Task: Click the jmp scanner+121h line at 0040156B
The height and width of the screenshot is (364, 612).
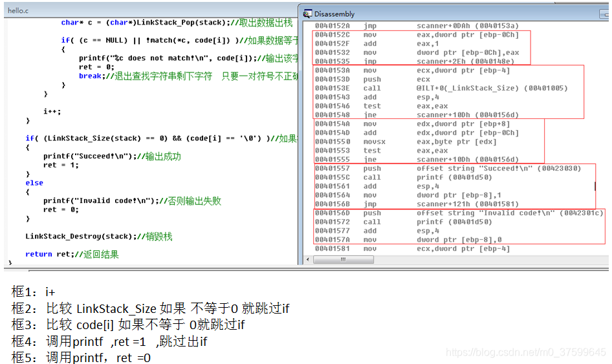Action: tap(417, 204)
